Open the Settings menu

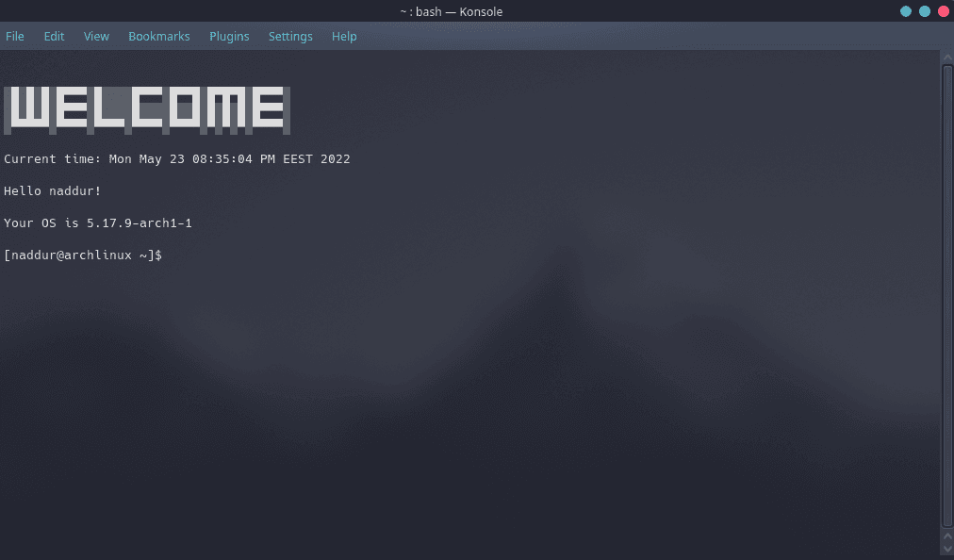tap(290, 37)
